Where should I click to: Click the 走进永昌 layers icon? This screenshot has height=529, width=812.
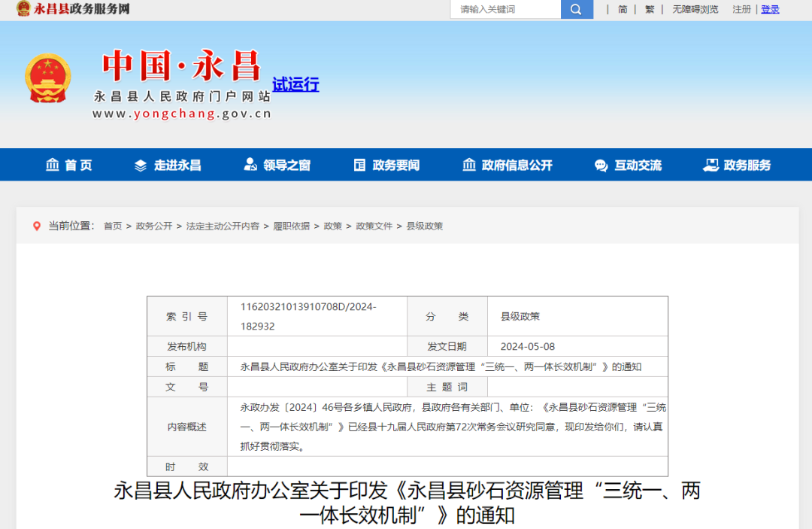click(141, 165)
